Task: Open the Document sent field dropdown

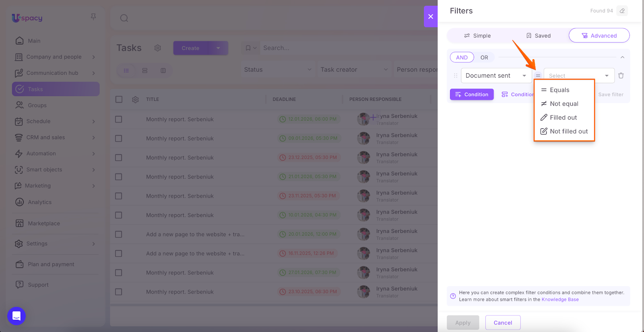Action: pos(496,76)
